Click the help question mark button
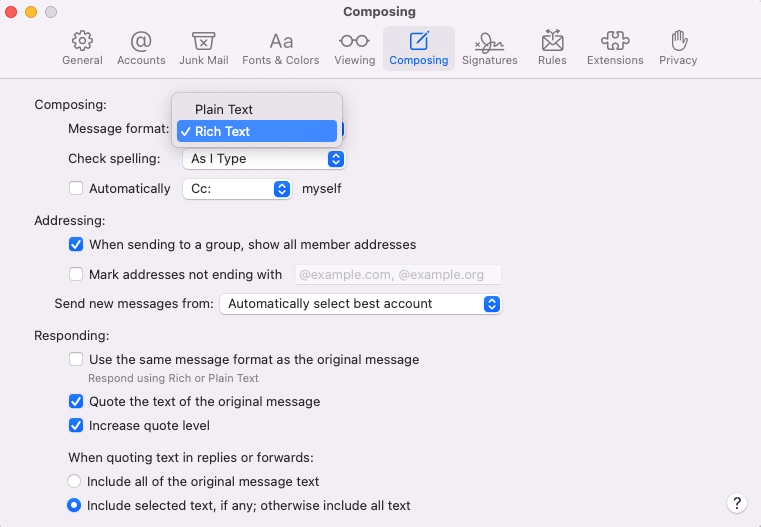 point(736,503)
